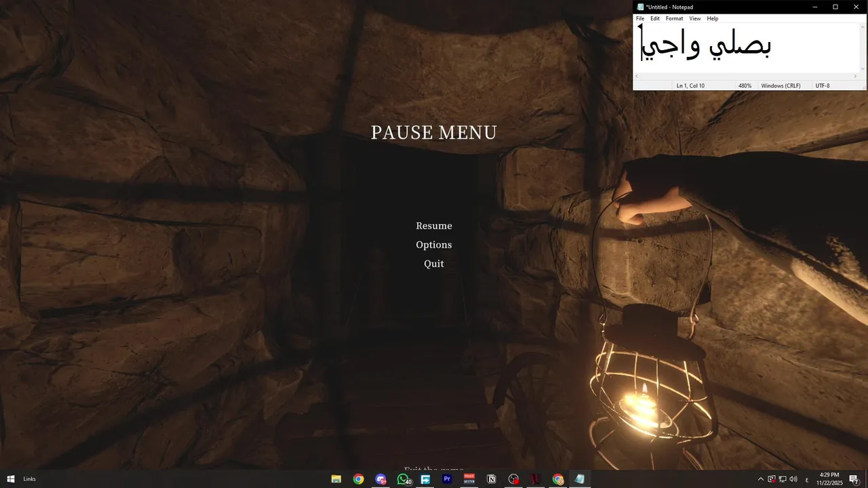The image size is (868, 488).
Task: Switch to the game icon on taskbar
Action: click(x=536, y=479)
